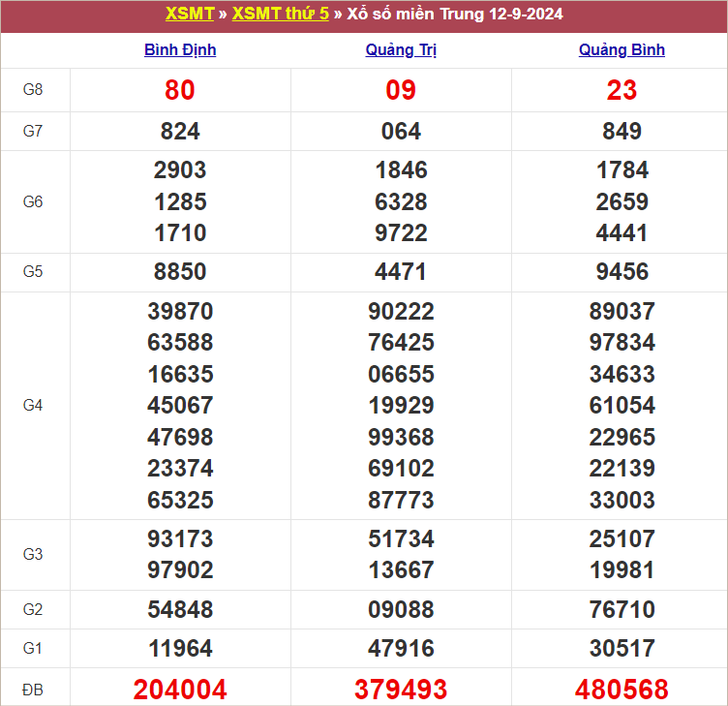This screenshot has width=728, height=706.
Task: Click the G4 number 65325
Action: [180, 501]
